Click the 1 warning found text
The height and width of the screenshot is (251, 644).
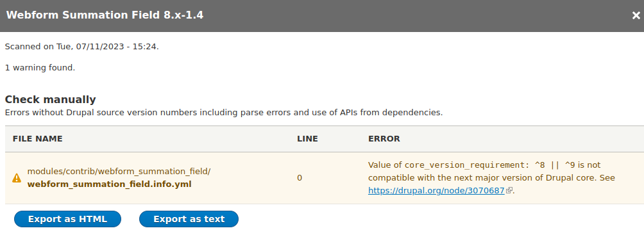pos(40,67)
